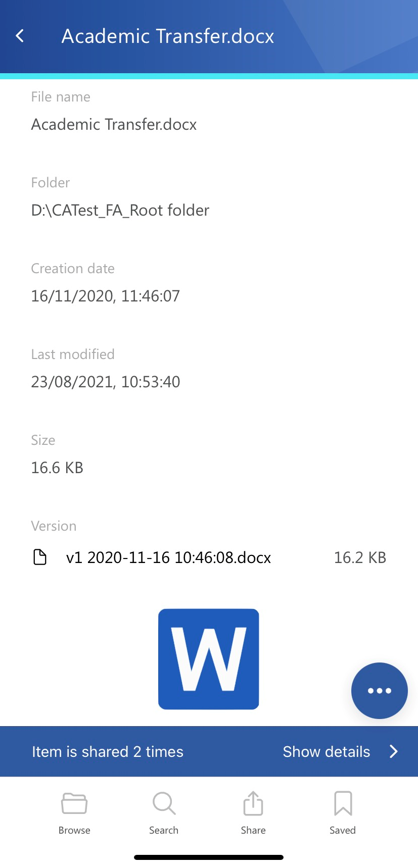Open the Browse folder icon
This screenshot has height=868, width=418.
pos(74,803)
